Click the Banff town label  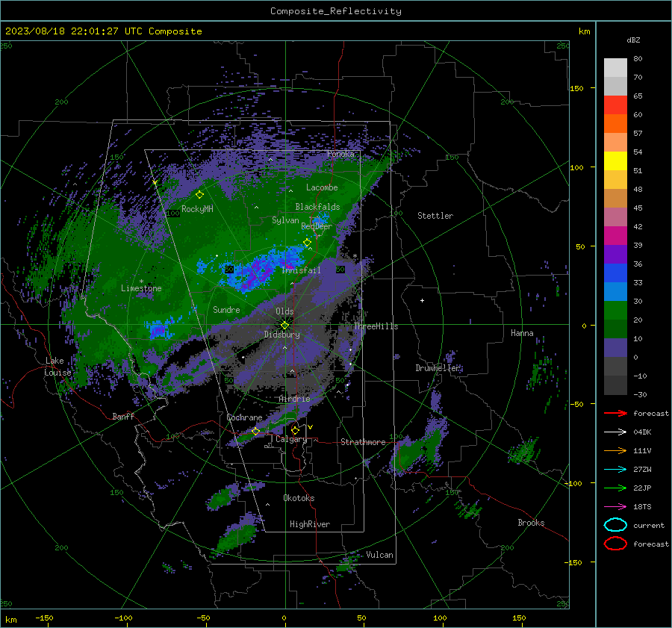tap(123, 416)
